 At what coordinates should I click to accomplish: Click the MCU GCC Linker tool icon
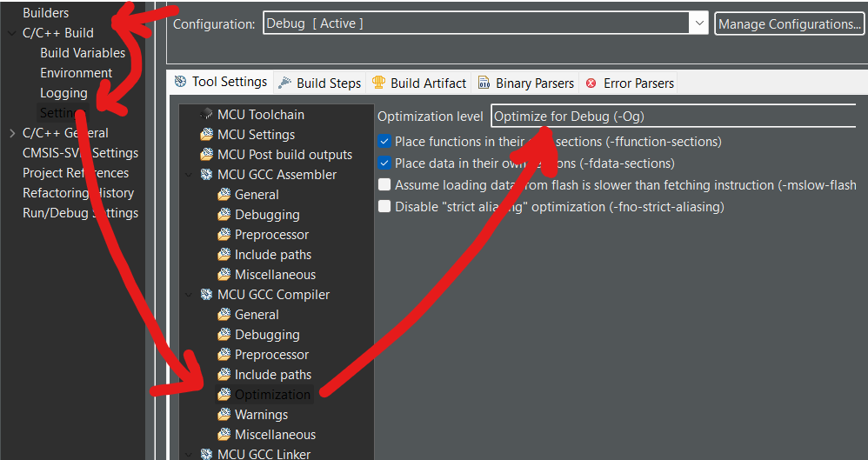206,454
